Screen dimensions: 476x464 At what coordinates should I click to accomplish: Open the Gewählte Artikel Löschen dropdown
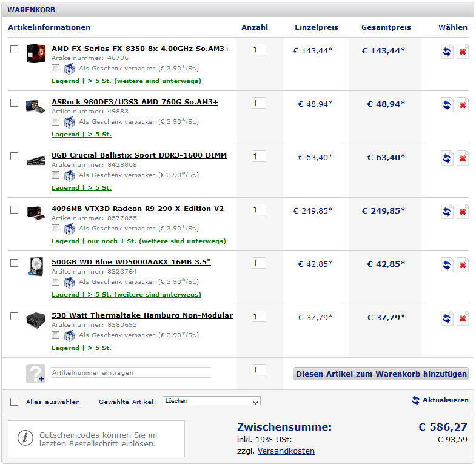pyautogui.click(x=212, y=401)
